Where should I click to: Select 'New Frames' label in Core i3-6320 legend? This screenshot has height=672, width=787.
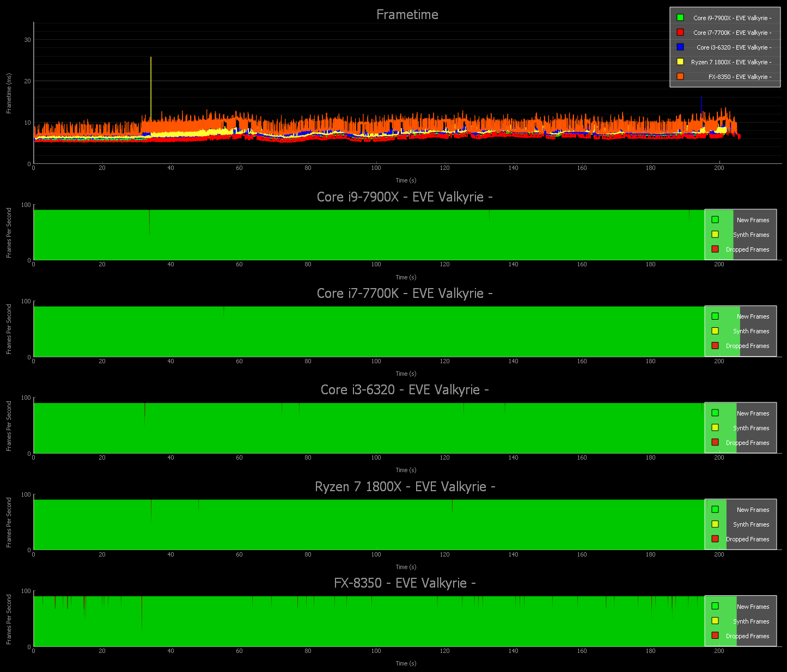click(753, 413)
